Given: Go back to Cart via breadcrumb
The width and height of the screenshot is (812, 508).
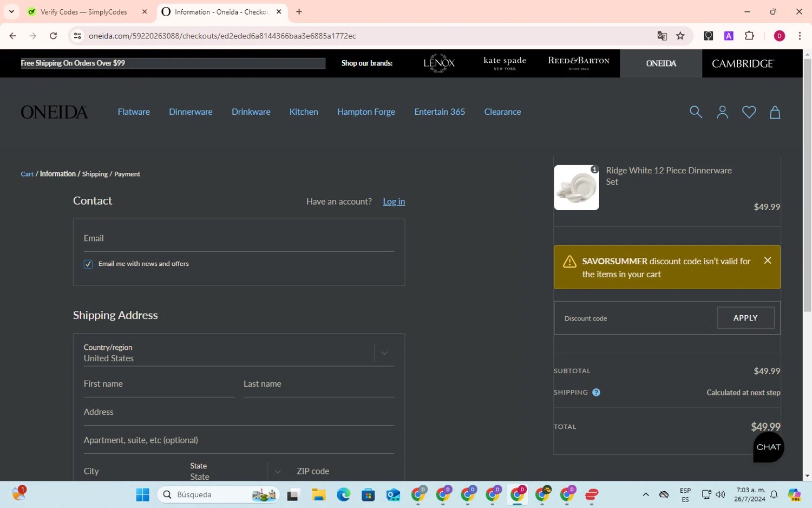Looking at the screenshot, I should point(27,174).
